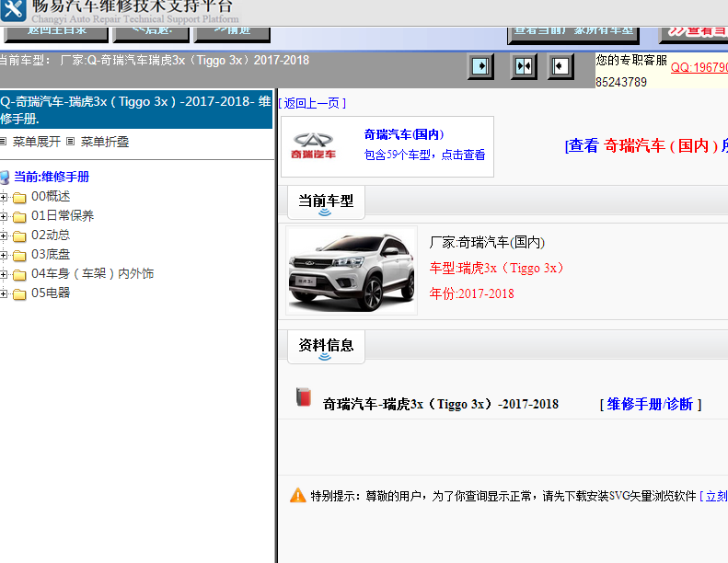Open the 维修手册/诊断 link
The width and height of the screenshot is (728, 563).
(x=650, y=404)
